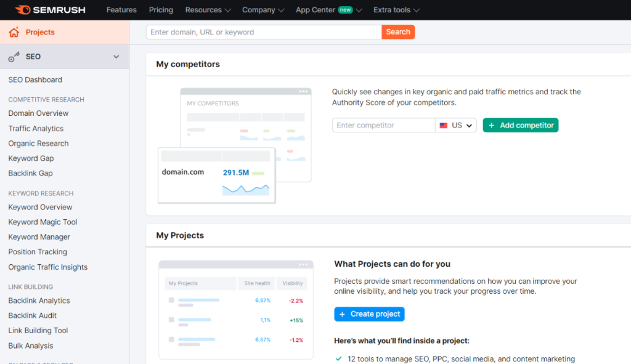Open the Company dropdown

259,10
